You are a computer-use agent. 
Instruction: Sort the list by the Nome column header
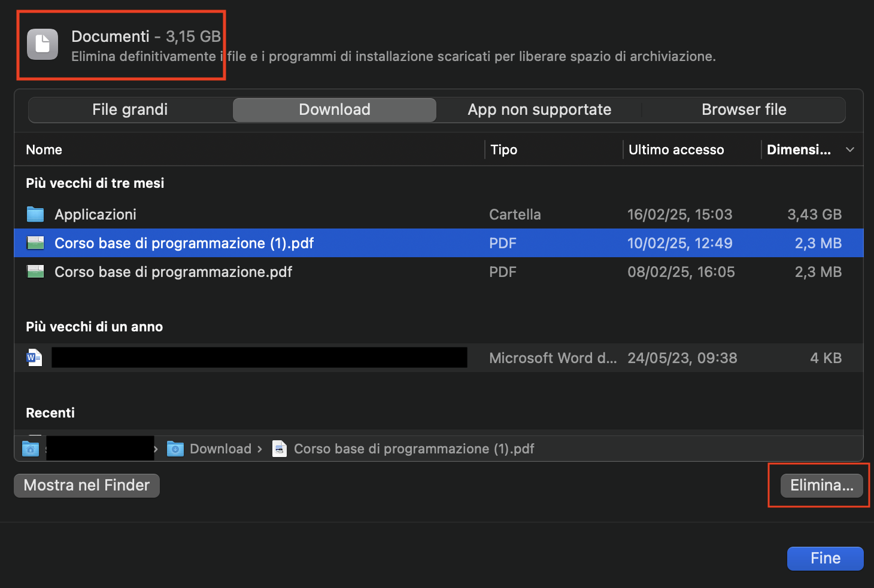44,150
